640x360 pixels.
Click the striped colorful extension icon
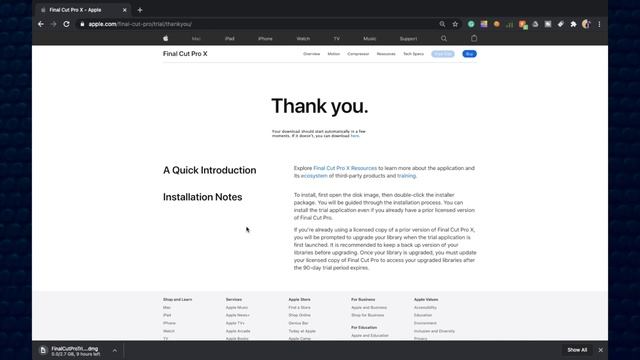pos(484,24)
